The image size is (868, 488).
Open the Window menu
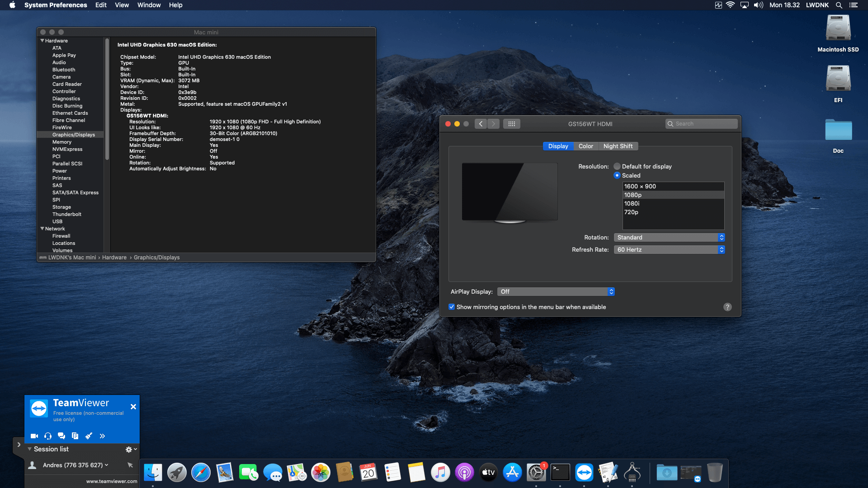149,5
